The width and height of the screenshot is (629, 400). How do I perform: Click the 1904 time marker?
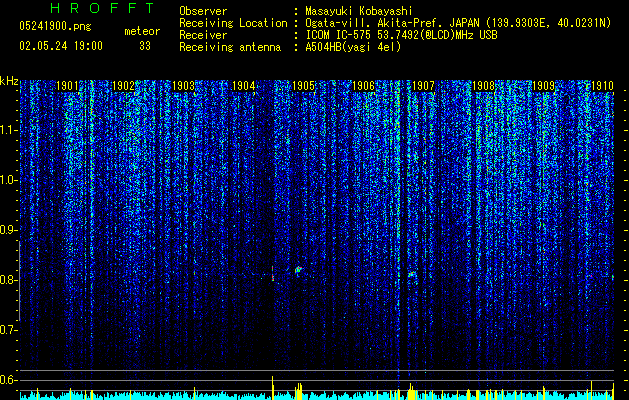[243, 86]
